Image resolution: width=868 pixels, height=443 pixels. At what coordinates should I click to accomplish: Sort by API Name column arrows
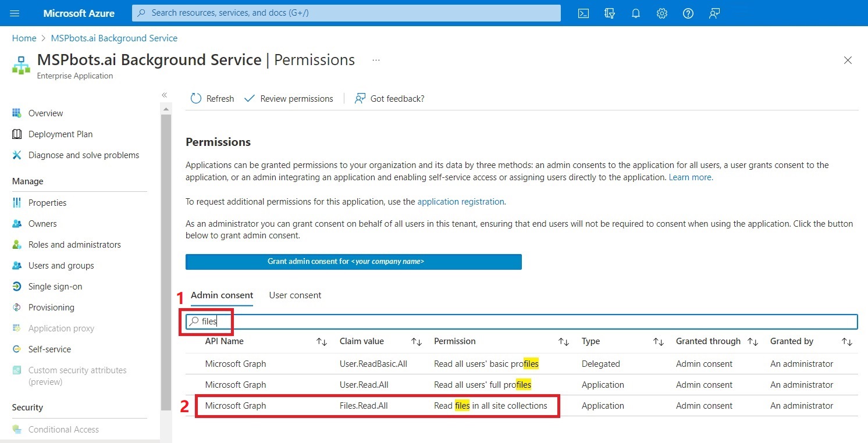321,342
